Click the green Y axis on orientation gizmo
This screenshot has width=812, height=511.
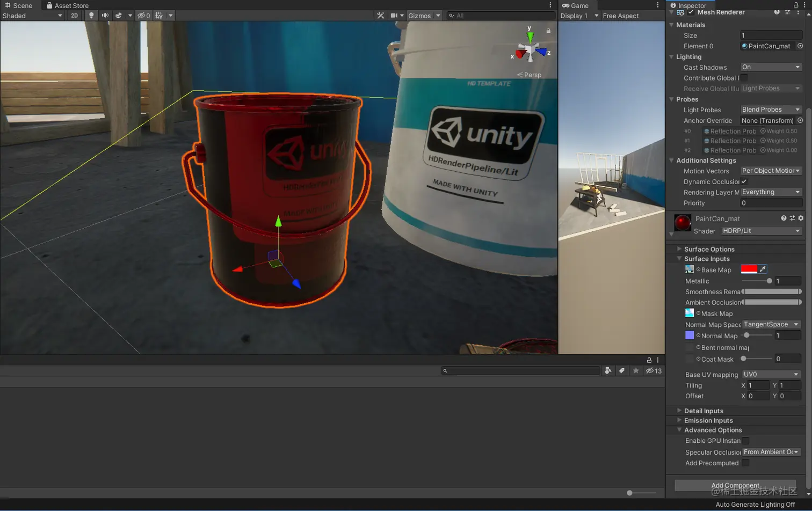click(530, 36)
